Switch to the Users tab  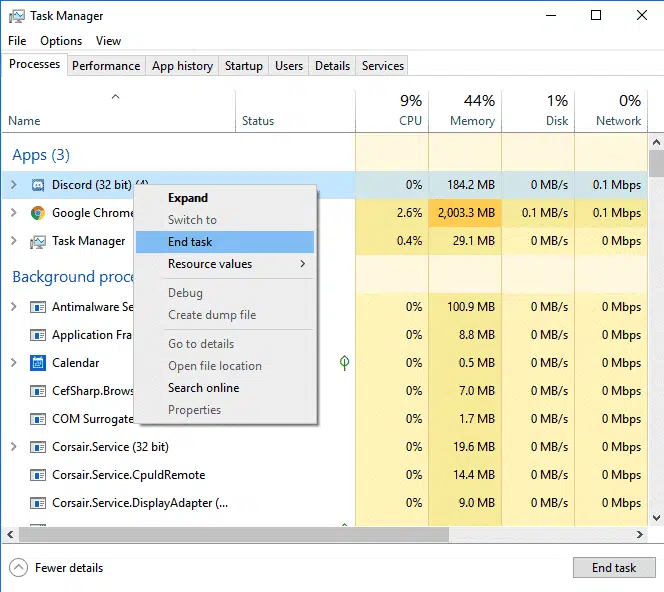289,66
